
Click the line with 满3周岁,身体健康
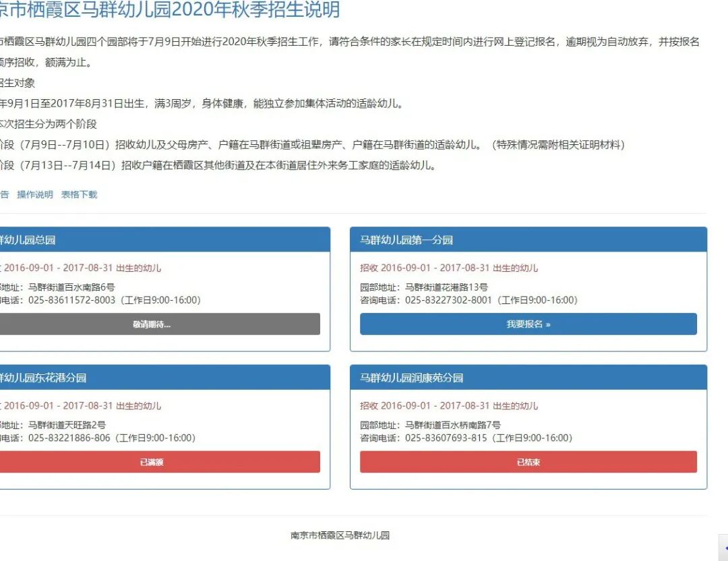tap(202, 104)
